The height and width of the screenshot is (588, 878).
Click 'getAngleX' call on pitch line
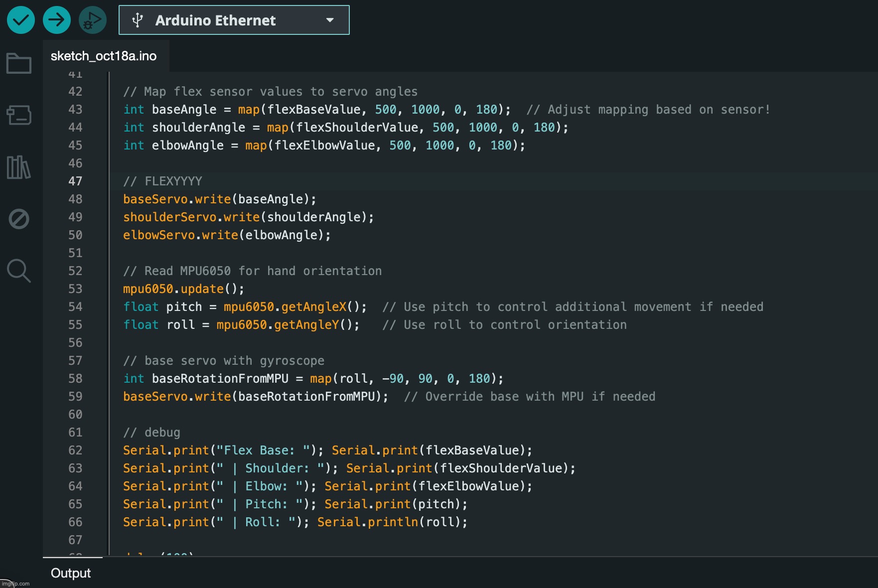[x=313, y=307]
